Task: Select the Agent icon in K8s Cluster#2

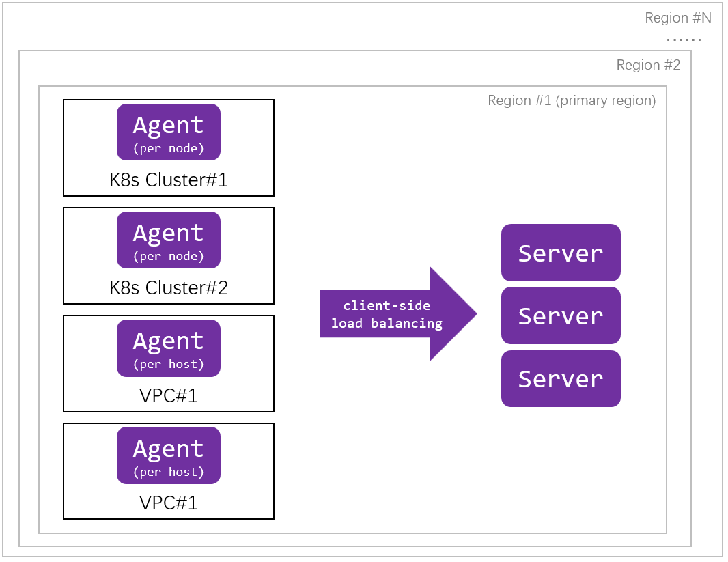Action: pyautogui.click(x=168, y=240)
